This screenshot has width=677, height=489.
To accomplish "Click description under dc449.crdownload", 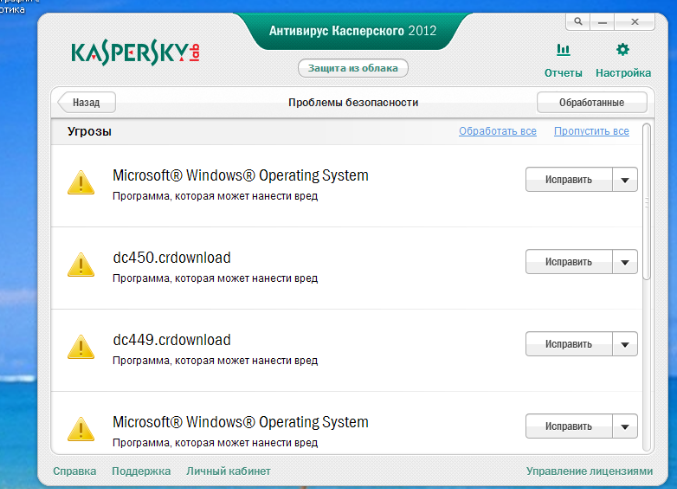I will click(215, 360).
